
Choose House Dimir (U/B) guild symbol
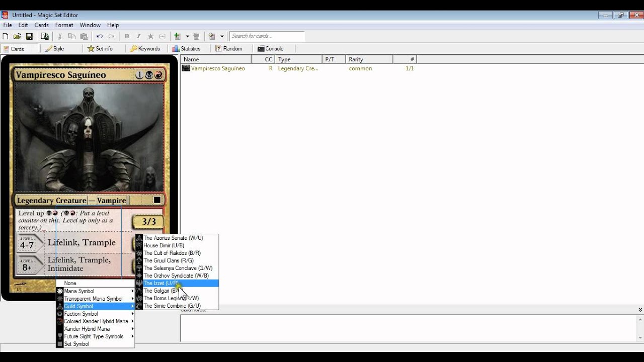click(x=177, y=245)
